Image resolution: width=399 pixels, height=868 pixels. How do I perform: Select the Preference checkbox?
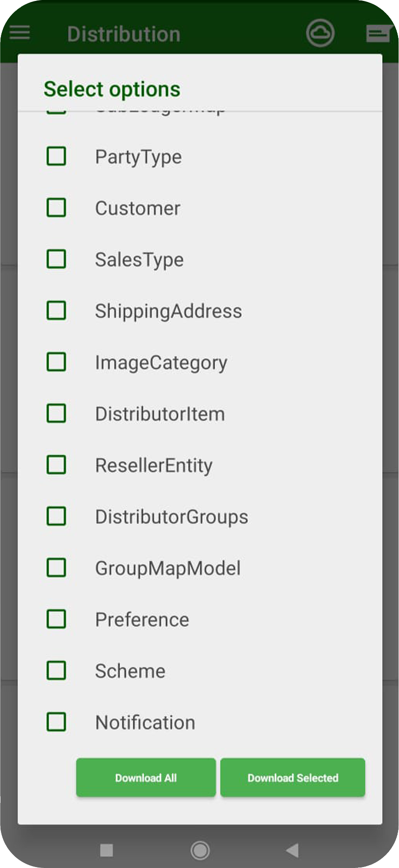click(x=56, y=619)
